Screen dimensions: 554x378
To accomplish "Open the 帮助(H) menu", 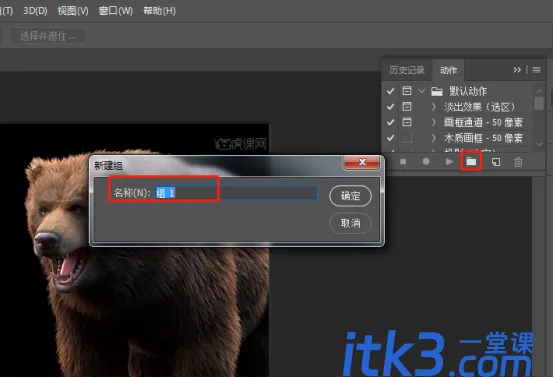I will (159, 11).
